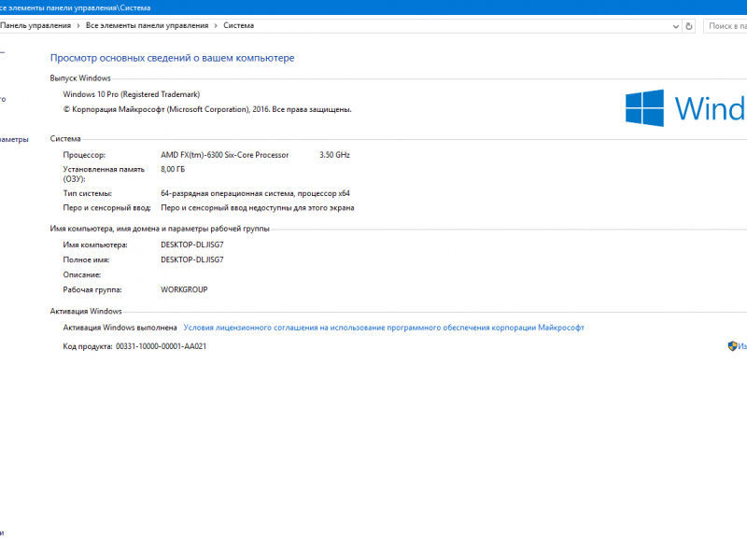Click the heading "Просмотр основных сведений о вашем компьютере"
The height and width of the screenshot is (560, 747).
point(173,58)
